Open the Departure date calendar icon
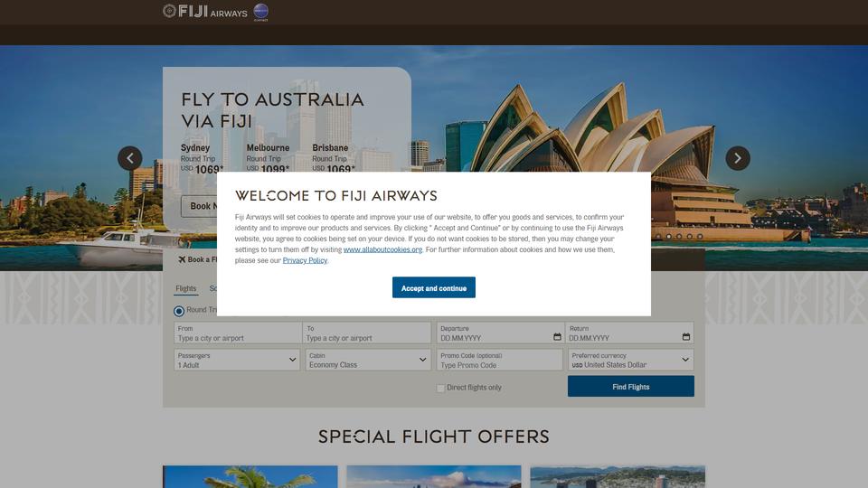This screenshot has height=488, width=868. coord(557,337)
